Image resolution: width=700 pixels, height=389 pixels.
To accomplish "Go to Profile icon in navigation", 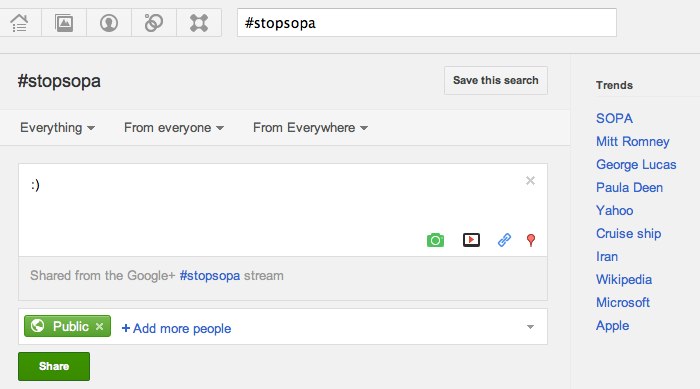I will click(109, 23).
